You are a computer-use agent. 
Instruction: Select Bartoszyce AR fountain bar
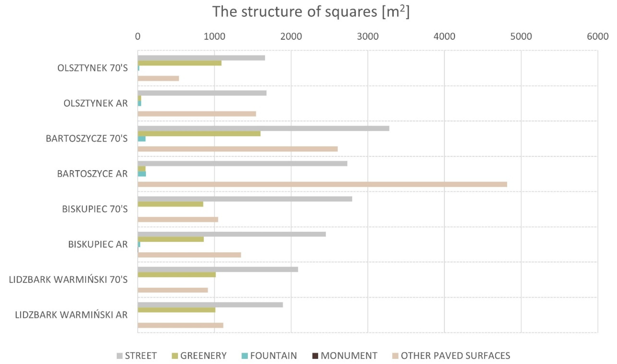tap(142, 174)
